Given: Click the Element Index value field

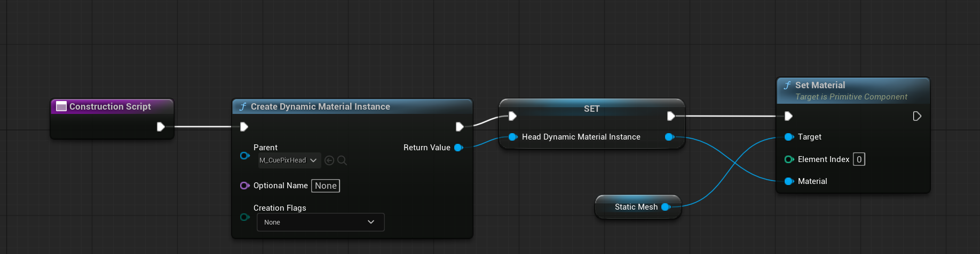Looking at the screenshot, I should [x=859, y=159].
